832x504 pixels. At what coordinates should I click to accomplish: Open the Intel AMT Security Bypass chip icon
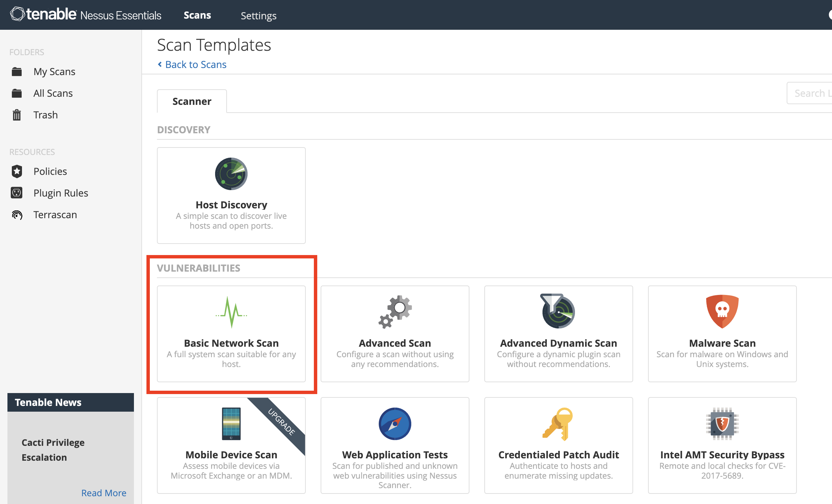coord(722,423)
